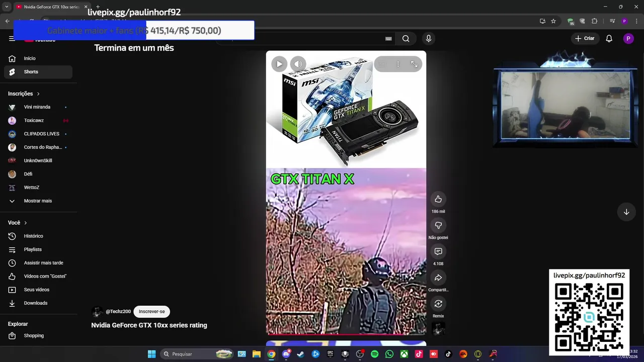Image resolution: width=644 pixels, height=362 pixels.
Task: Expand the Inscrições section
Action: pyautogui.click(x=24, y=94)
